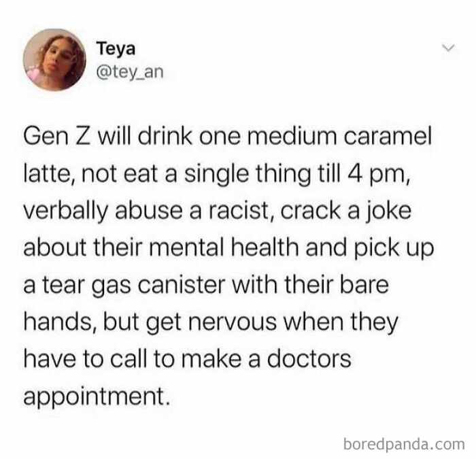
Task: Click the phrase "tear gas canister"
Action: pos(133,286)
